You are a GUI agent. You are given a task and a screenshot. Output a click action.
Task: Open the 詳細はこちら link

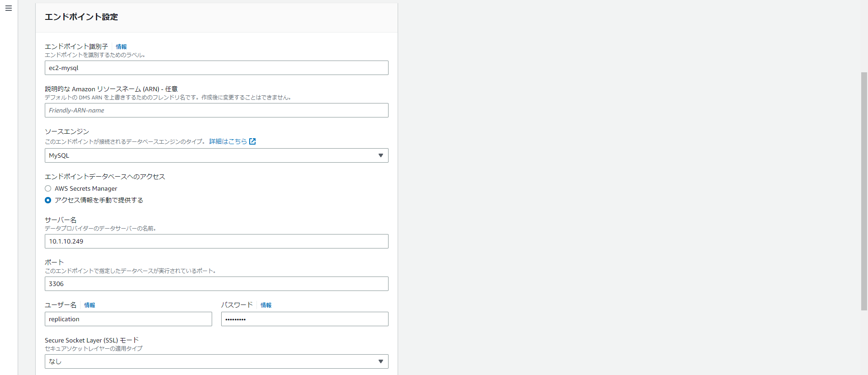pos(228,141)
